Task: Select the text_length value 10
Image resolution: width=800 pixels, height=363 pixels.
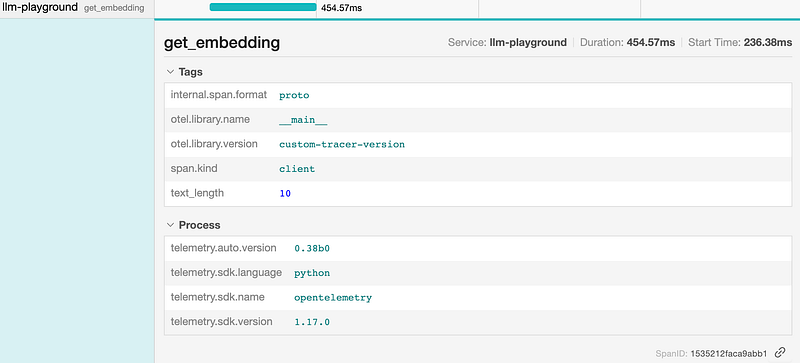Action: pyautogui.click(x=285, y=193)
